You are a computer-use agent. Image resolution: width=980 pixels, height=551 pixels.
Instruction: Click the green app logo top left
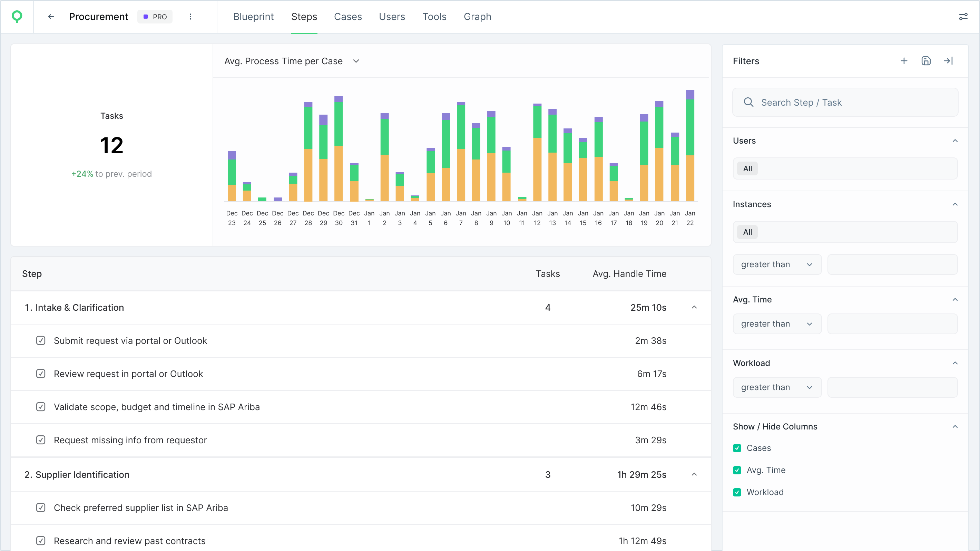[17, 16]
